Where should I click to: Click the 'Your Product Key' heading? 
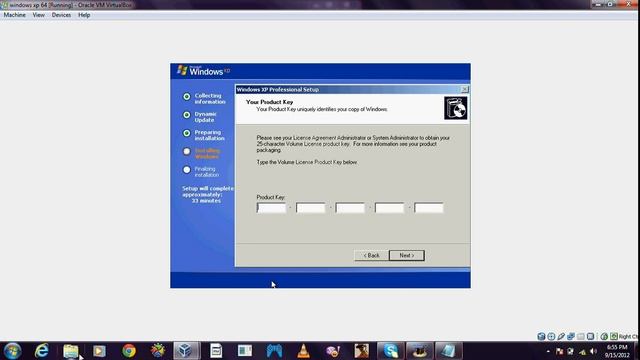pyautogui.click(x=269, y=102)
